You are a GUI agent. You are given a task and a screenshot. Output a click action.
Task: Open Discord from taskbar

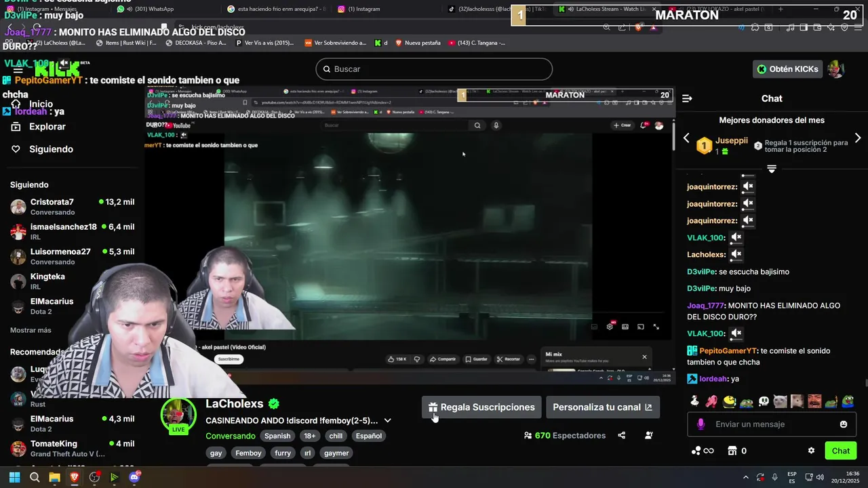(x=134, y=477)
